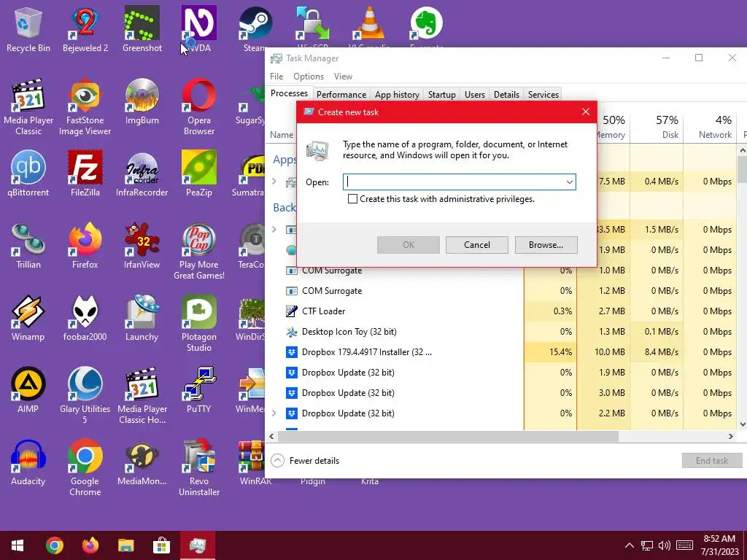Open the Options menu in Task Manager
Viewport: 747px width, 560px height.
[x=309, y=76]
